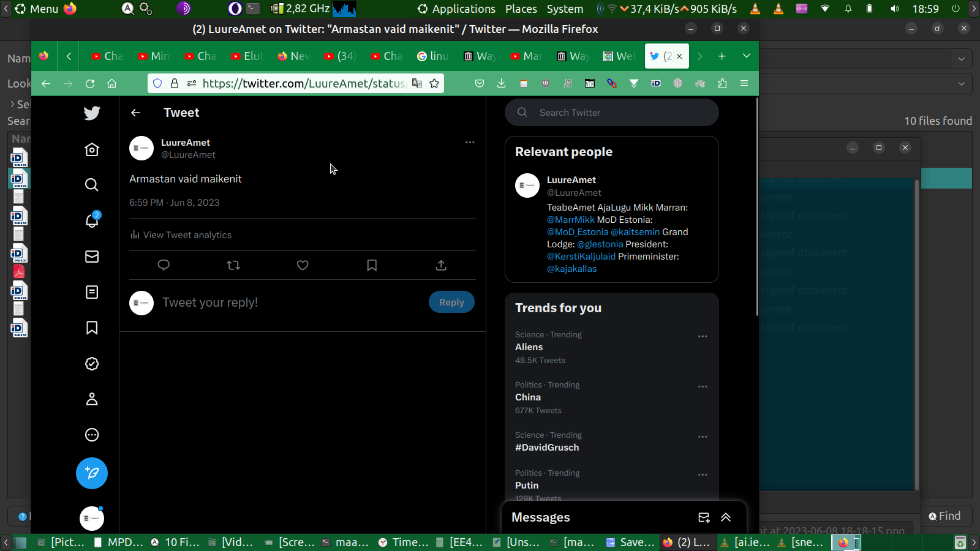Bookmark this page with the star icon

434,84
